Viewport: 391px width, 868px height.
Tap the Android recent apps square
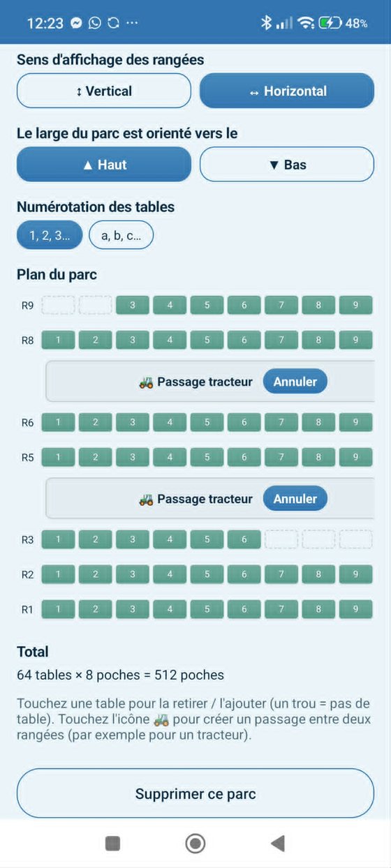click(x=112, y=844)
